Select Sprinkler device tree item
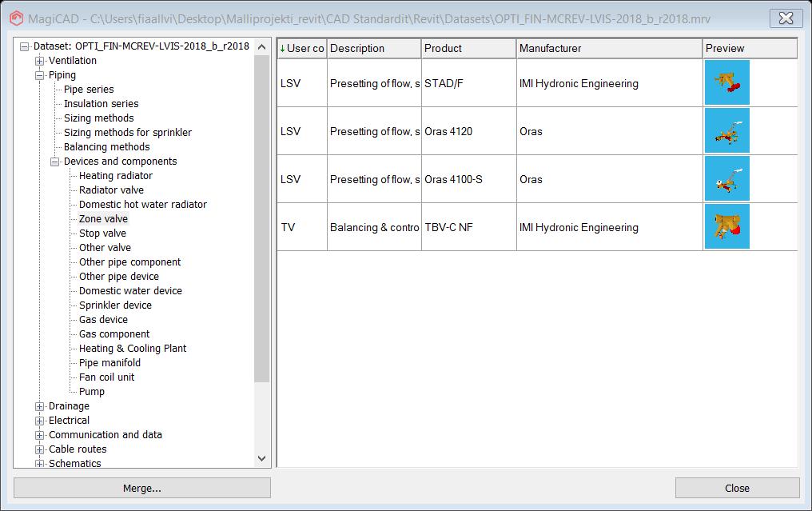 click(115, 305)
